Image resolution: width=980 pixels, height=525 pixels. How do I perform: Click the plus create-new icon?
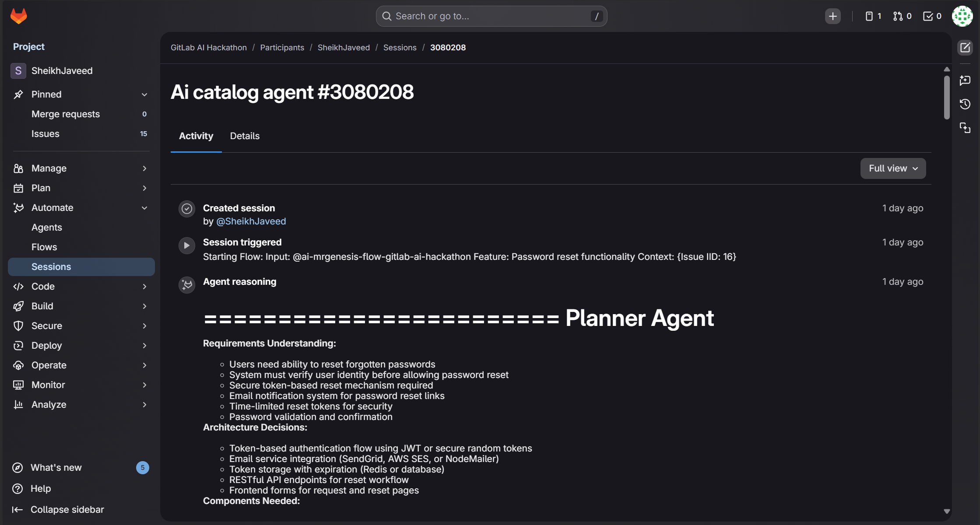[832, 16]
